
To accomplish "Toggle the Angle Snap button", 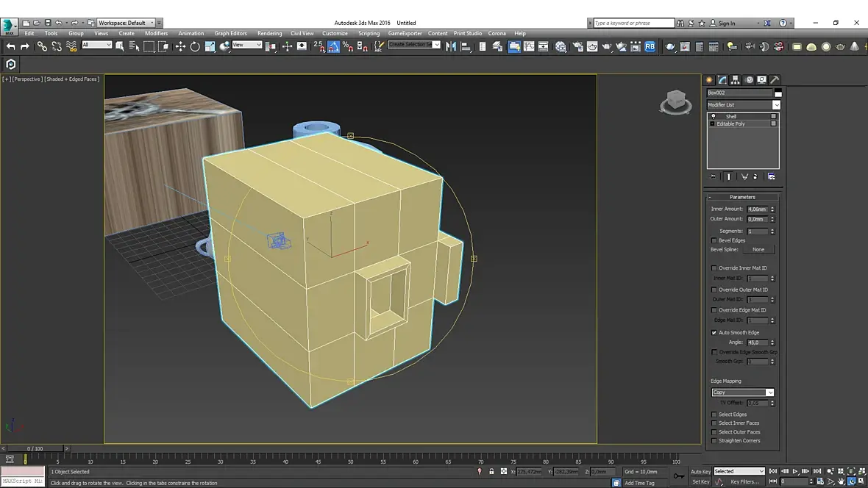I will [x=333, y=46].
